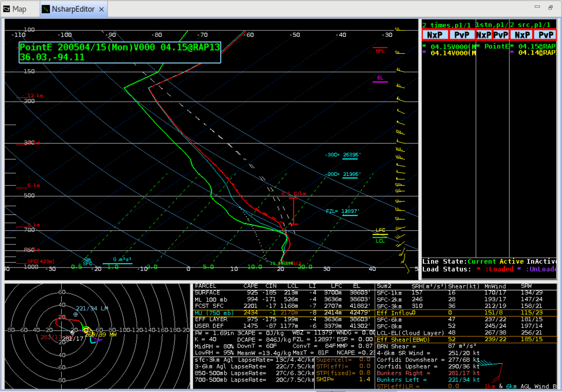
Task: Click PvP button under times header
Action: tap(462, 35)
